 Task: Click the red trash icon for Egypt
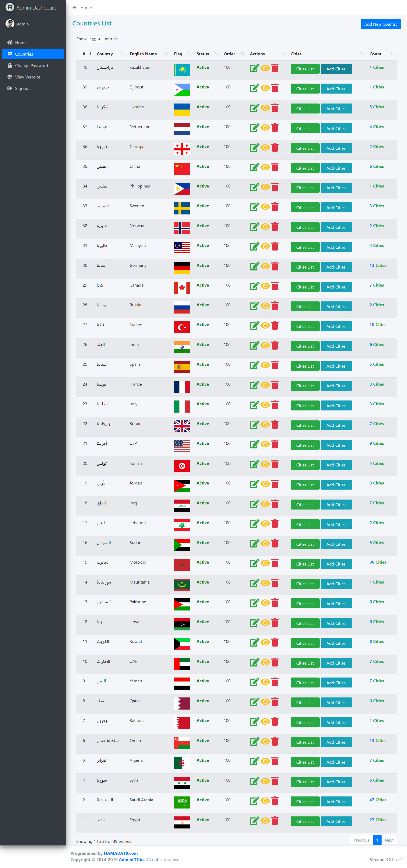[275, 821]
